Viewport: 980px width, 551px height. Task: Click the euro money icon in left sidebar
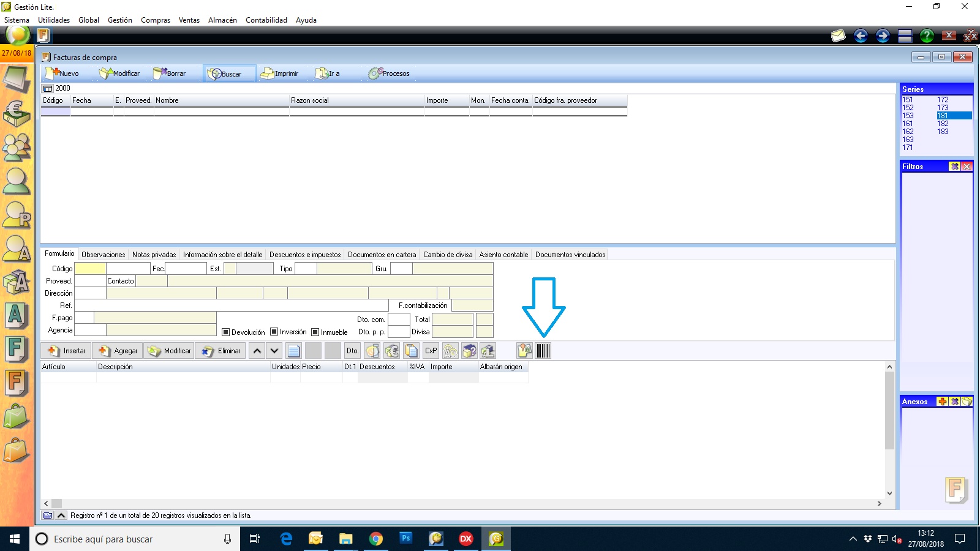[17, 113]
